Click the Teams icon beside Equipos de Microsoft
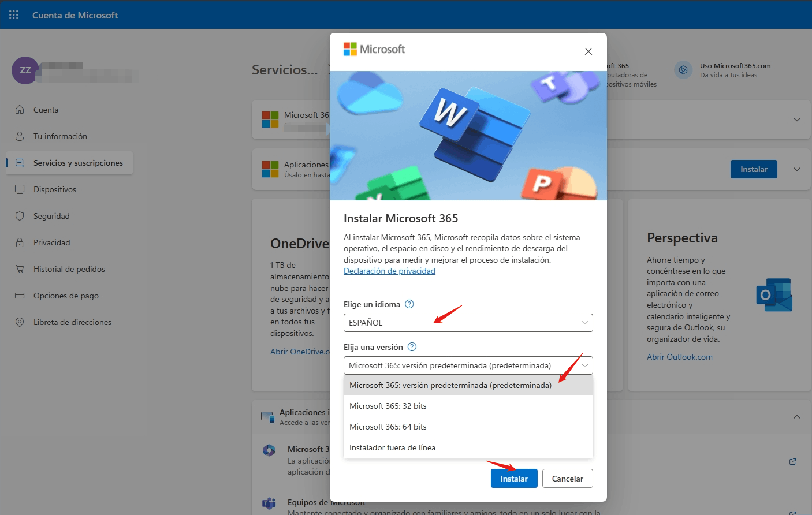Viewport: 812px width, 515px height. [x=269, y=503]
